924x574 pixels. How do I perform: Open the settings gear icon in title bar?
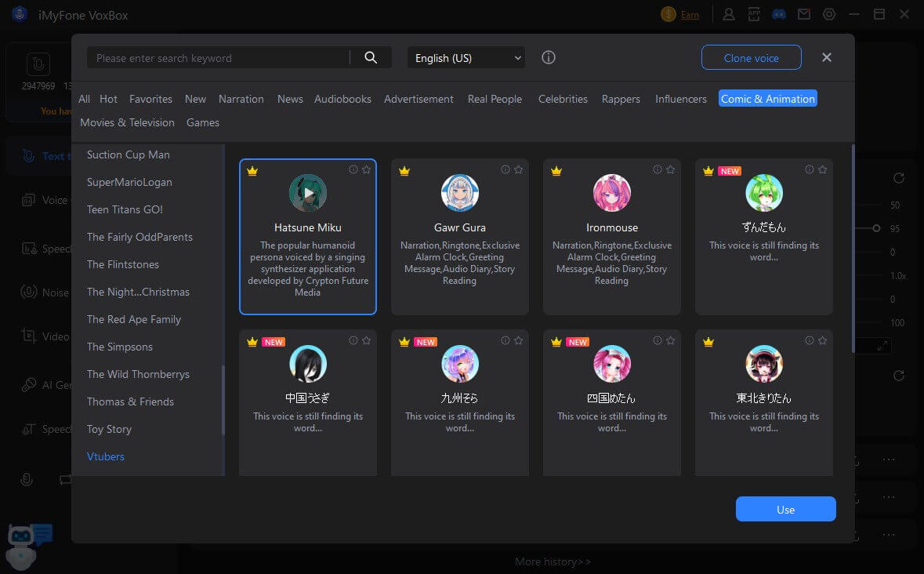click(829, 14)
